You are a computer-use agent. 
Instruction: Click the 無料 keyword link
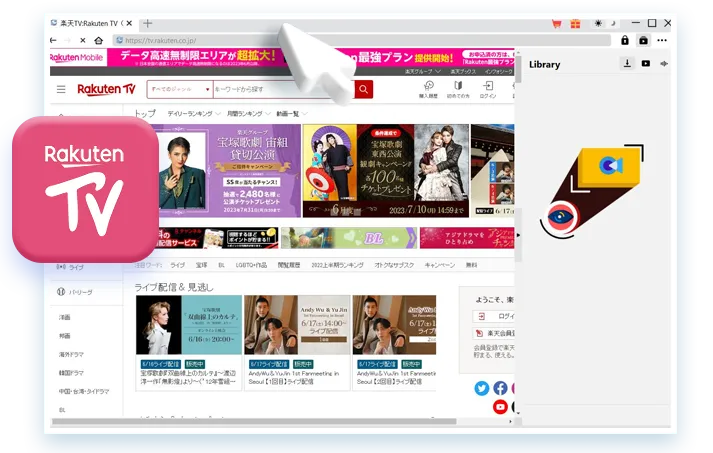471,265
